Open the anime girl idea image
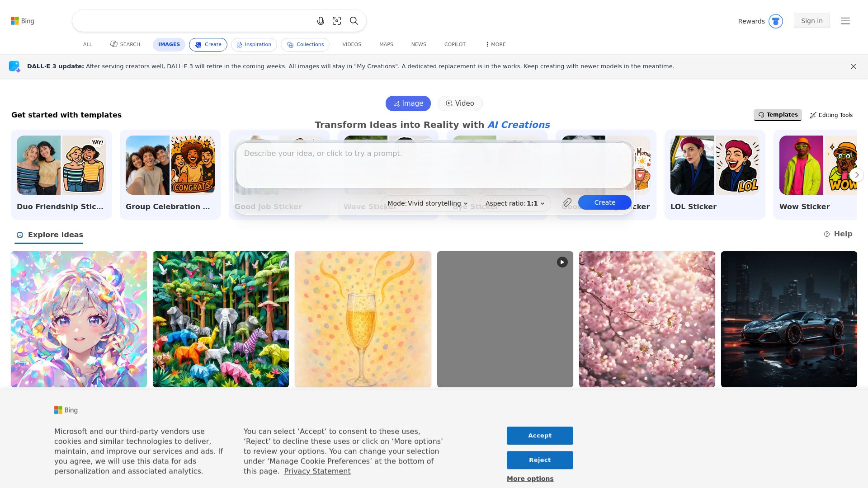This screenshot has width=868, height=488. click(79, 319)
